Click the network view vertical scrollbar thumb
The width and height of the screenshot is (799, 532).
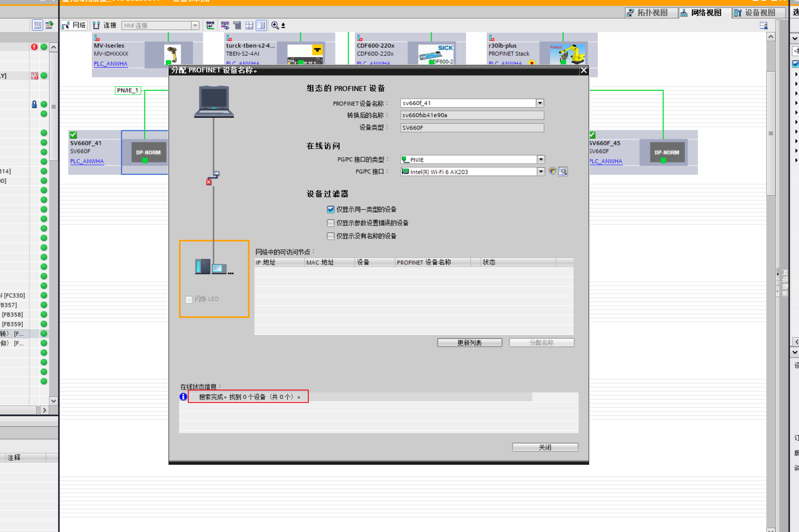coord(771,133)
